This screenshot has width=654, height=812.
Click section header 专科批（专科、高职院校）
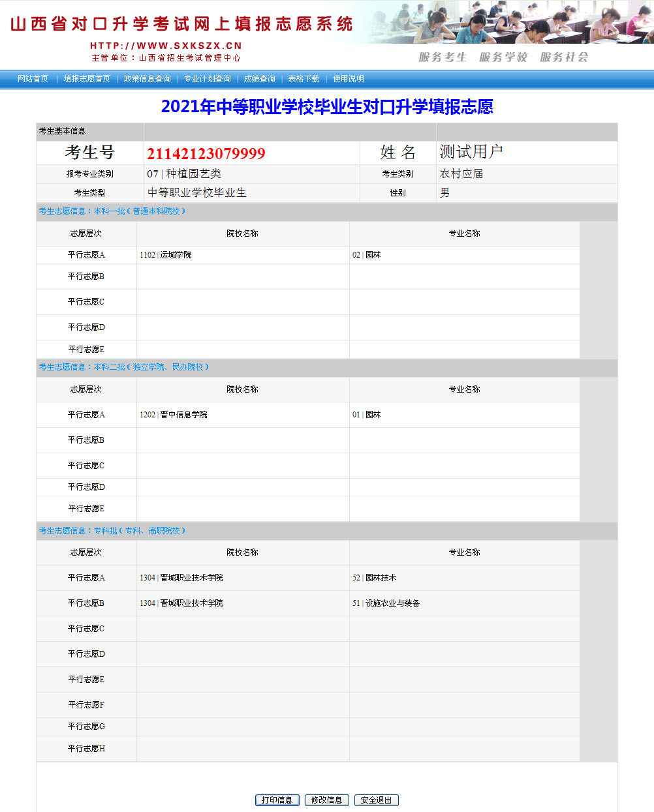(140, 531)
